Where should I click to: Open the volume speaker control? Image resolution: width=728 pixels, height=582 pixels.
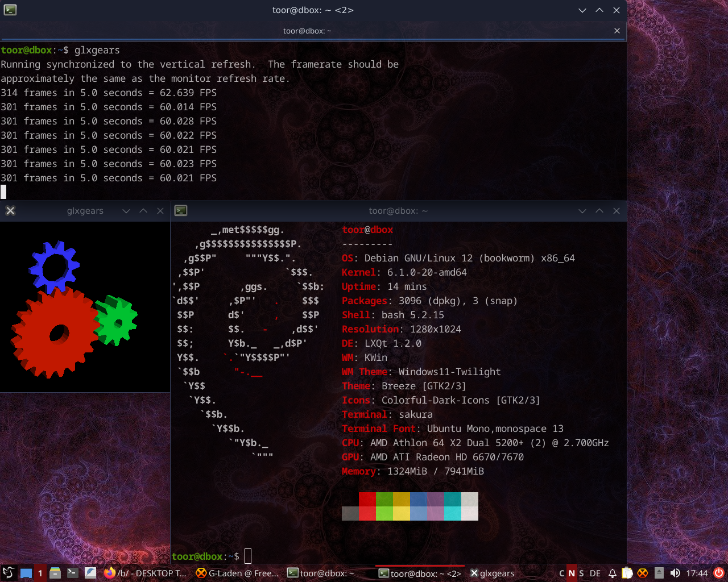675,573
